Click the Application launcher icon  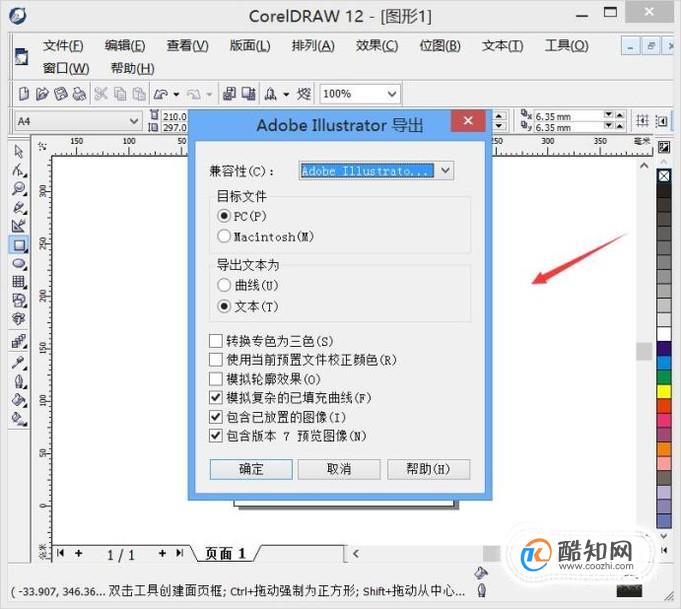click(x=271, y=93)
